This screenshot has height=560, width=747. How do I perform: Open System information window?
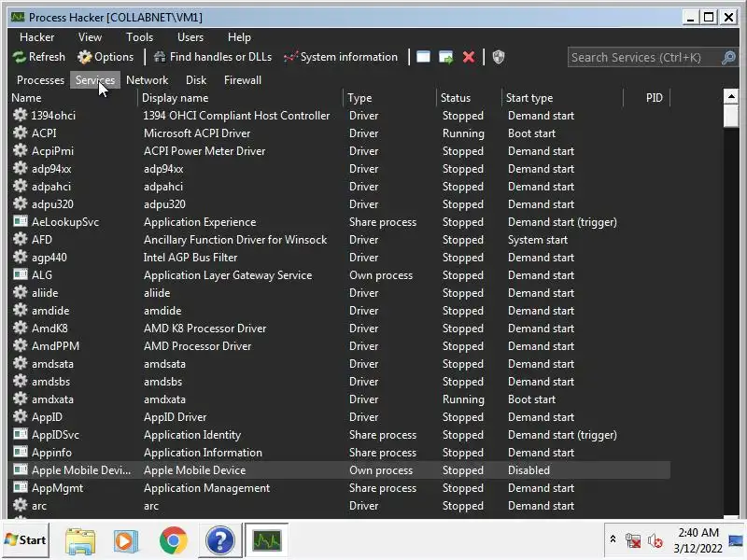[341, 57]
